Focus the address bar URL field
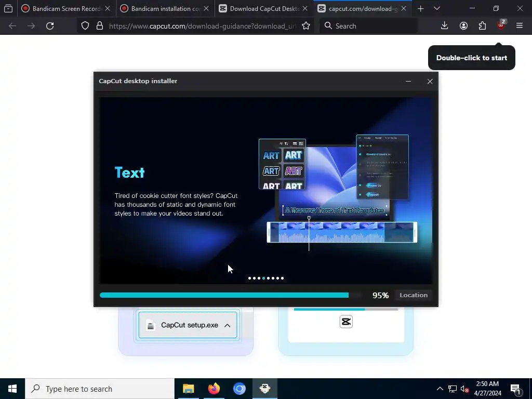Screen dimensions: 532x399 (x=202, y=26)
